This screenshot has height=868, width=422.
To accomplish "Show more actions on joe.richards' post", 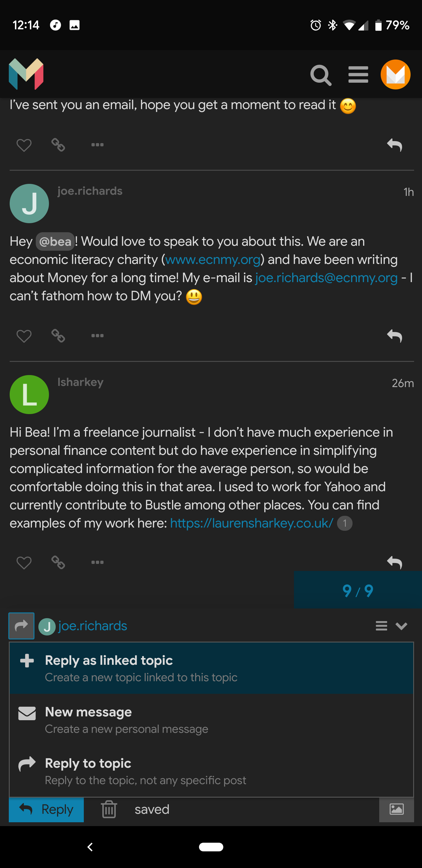I will point(97,335).
